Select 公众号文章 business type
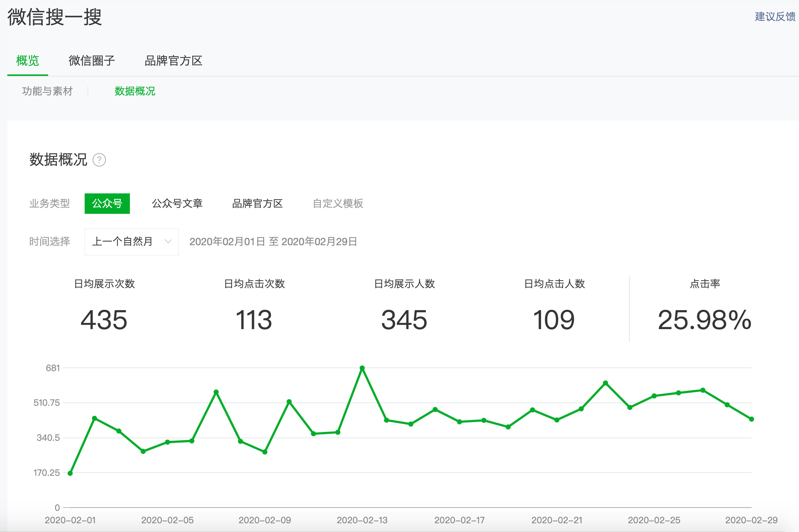 tap(177, 203)
